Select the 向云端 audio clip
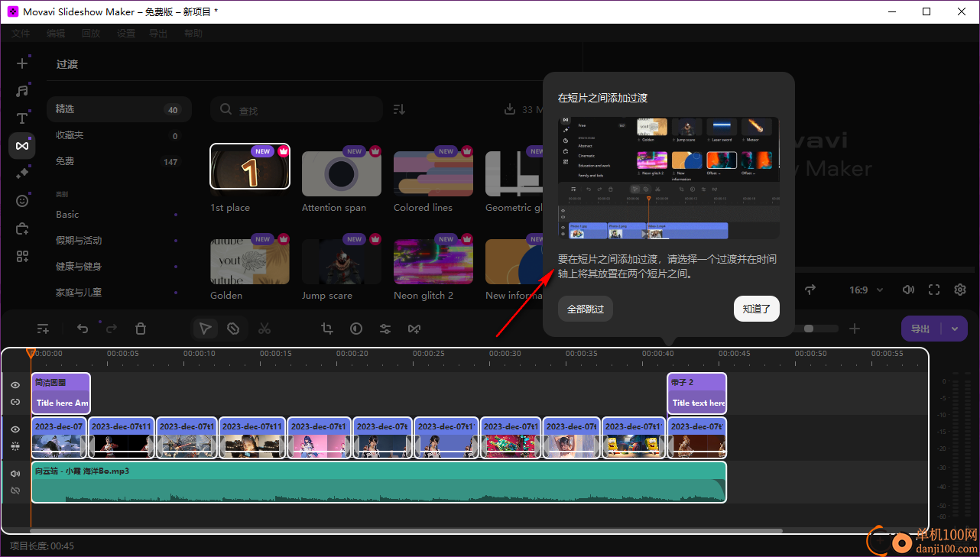Image resolution: width=980 pixels, height=557 pixels. click(x=378, y=482)
